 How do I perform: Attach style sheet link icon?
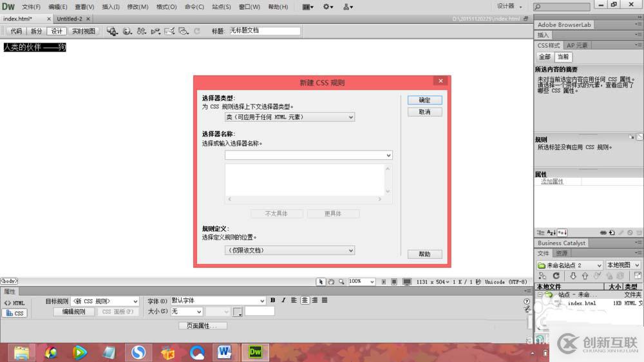point(603,233)
